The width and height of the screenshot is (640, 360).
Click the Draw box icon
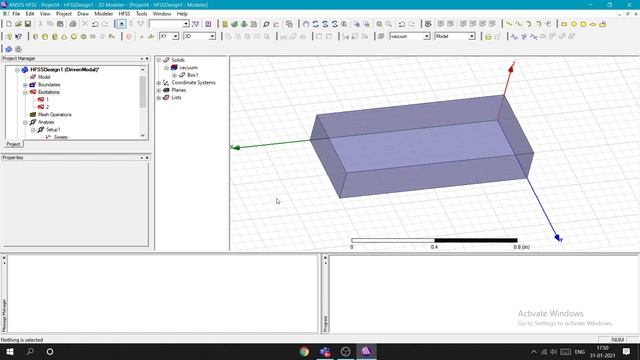click(36, 37)
